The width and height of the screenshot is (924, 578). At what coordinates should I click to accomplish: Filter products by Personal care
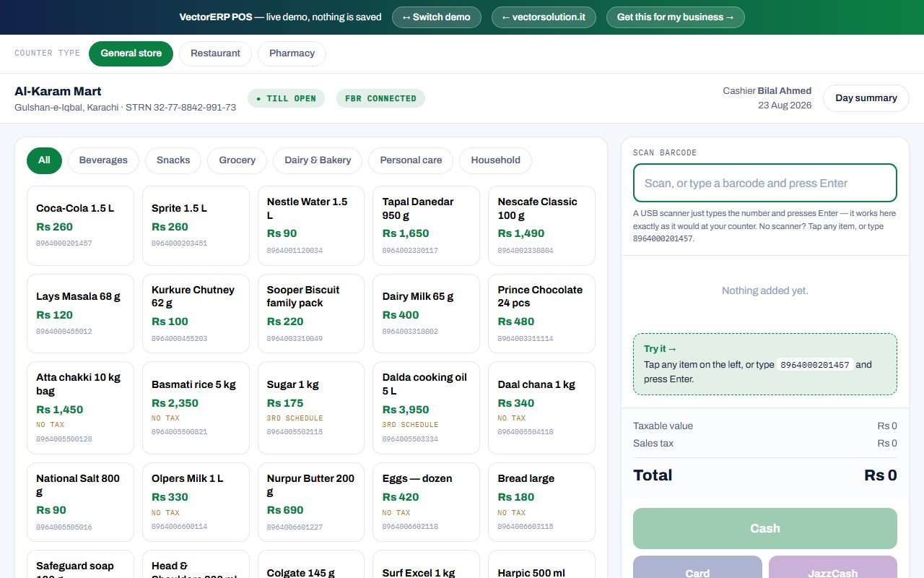(x=411, y=160)
